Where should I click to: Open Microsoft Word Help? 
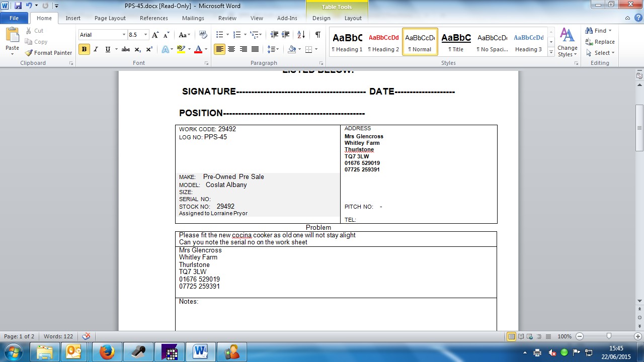(x=637, y=18)
